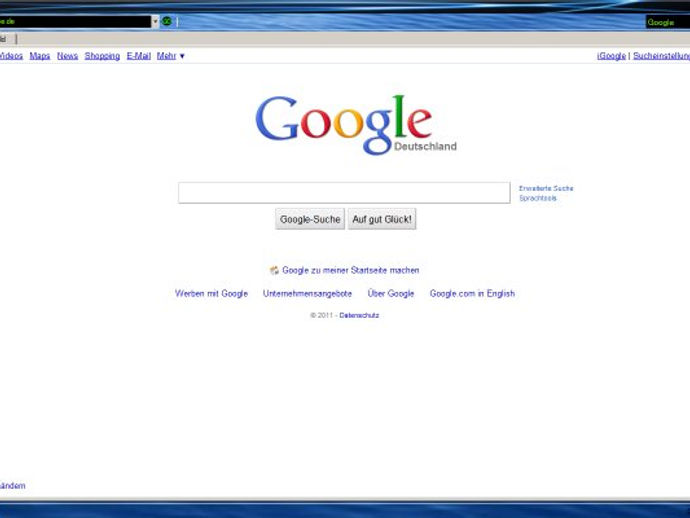
Task: Open the E-Mail link
Action: click(x=139, y=56)
